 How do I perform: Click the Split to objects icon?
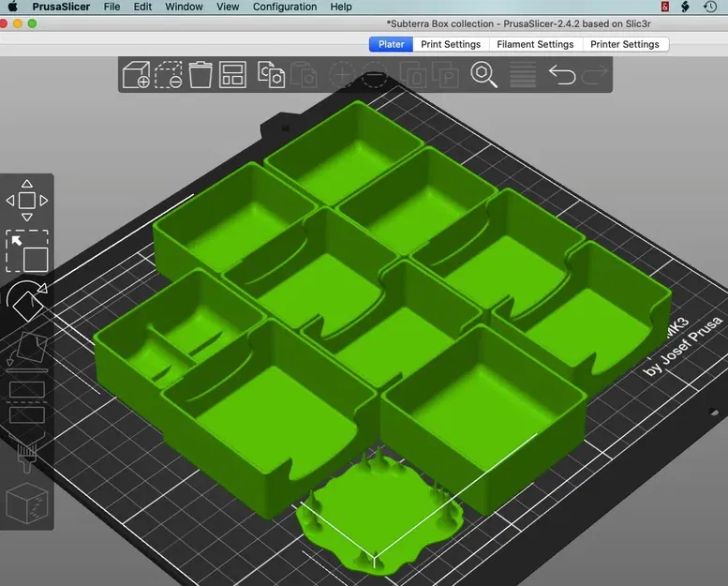coord(413,75)
